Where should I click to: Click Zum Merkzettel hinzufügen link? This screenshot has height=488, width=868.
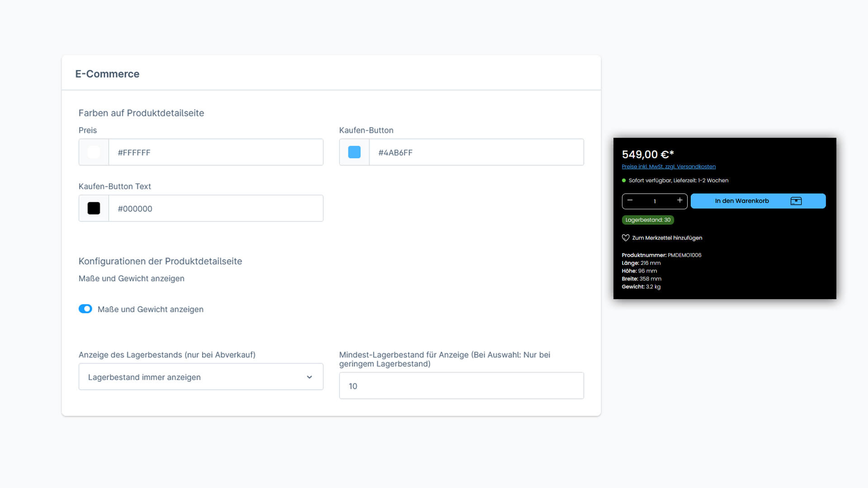click(667, 238)
